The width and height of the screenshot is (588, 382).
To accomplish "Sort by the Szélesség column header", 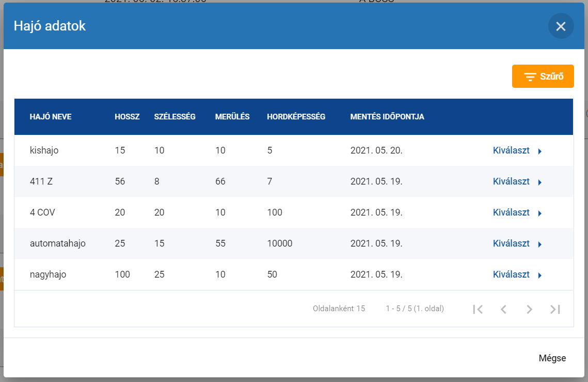I will [x=174, y=117].
